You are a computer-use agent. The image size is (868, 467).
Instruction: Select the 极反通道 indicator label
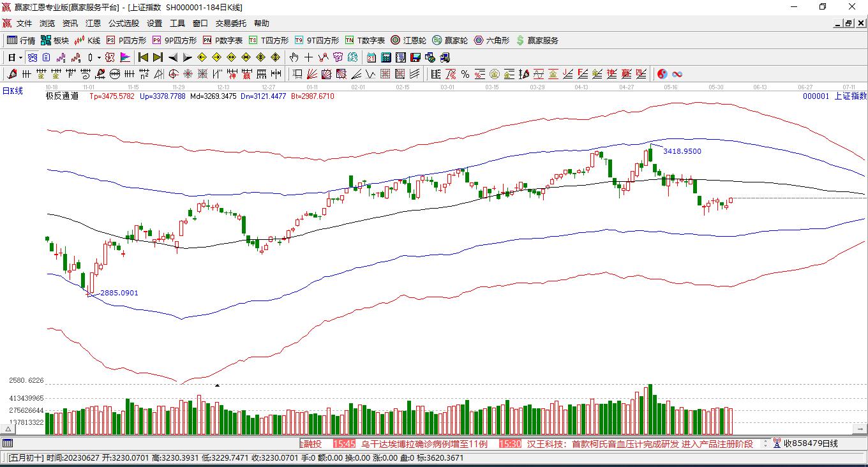(x=62, y=96)
